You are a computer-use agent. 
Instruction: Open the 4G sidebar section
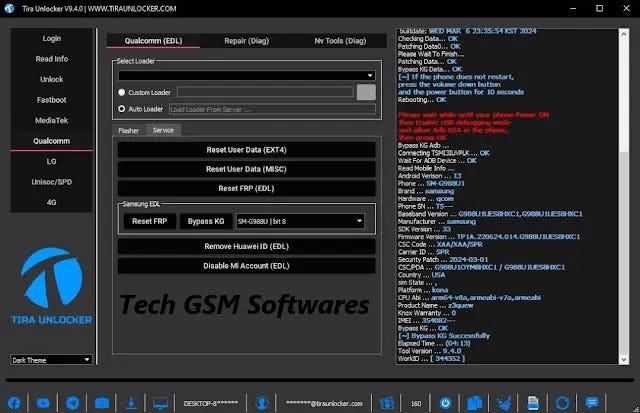pos(51,202)
